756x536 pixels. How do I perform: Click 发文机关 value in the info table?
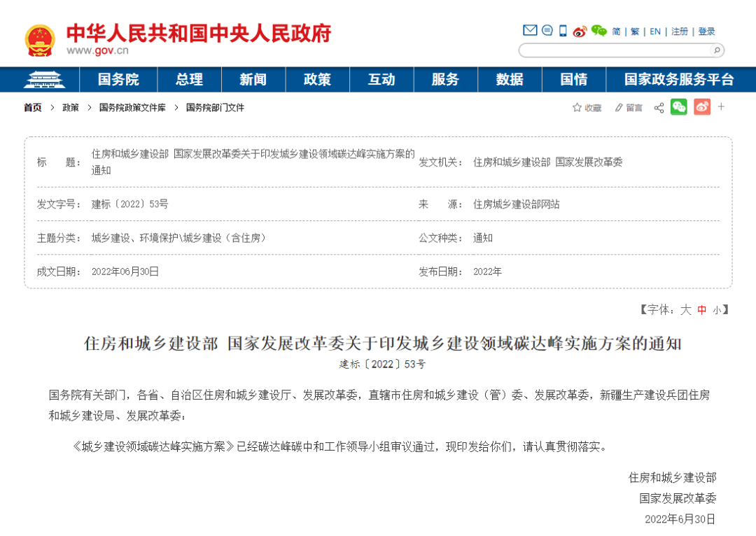pyautogui.click(x=547, y=162)
